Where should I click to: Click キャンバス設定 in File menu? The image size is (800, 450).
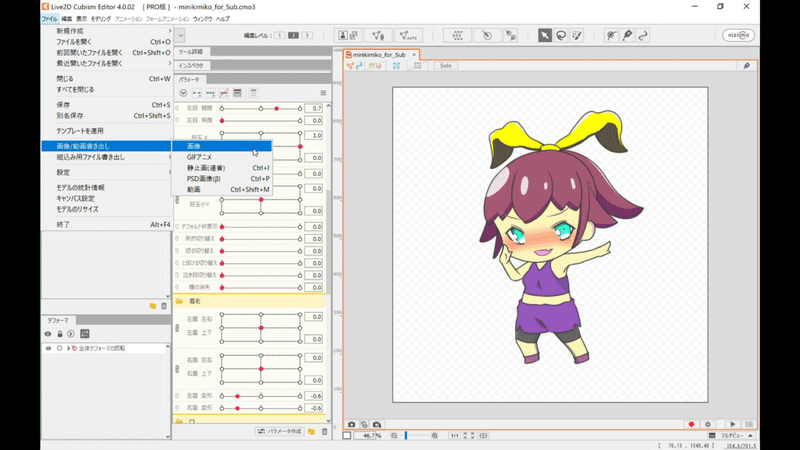tap(106, 198)
